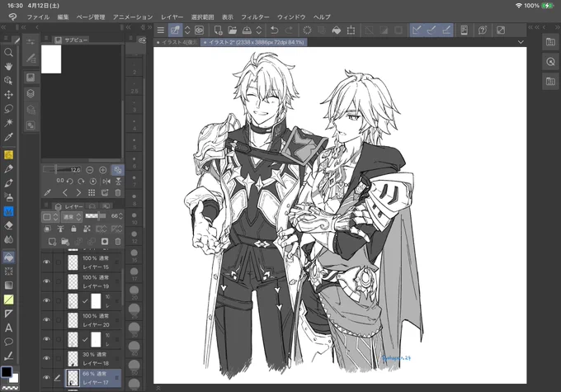Image resolution: width=561 pixels, height=392 pixels.
Task: Click the Delete layer trash icon in Layer panel
Action: point(118,242)
